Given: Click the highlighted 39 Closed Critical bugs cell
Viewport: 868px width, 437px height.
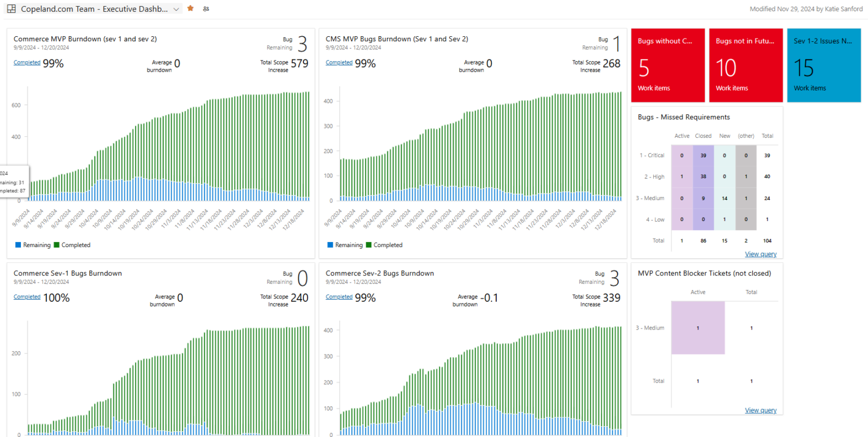Looking at the screenshot, I should 703,155.
